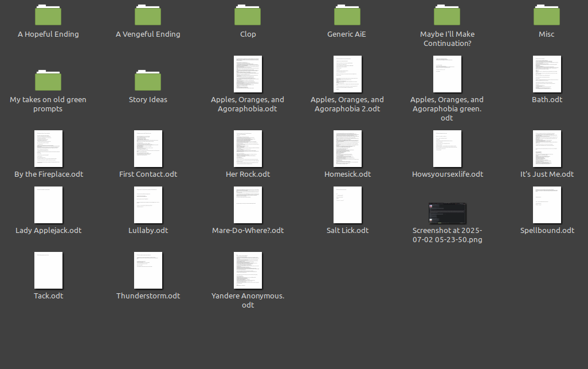Click the 'A Vengeful Ending' folder name
This screenshot has width=588, height=369.
(148, 34)
